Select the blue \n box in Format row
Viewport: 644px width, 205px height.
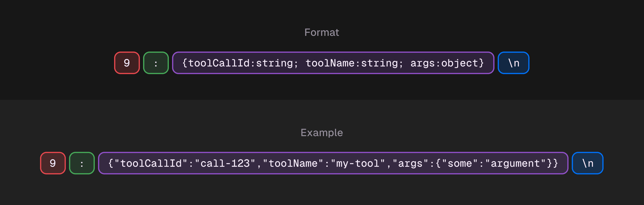(x=513, y=63)
